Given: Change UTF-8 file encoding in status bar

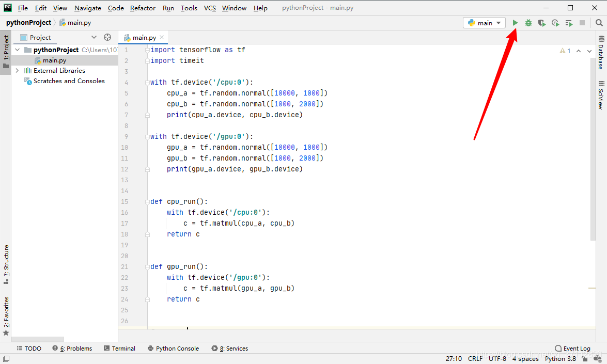Looking at the screenshot, I should pyautogui.click(x=497, y=359).
